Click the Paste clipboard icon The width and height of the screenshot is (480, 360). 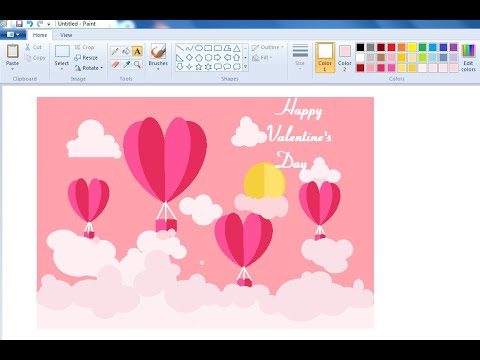tap(12, 51)
